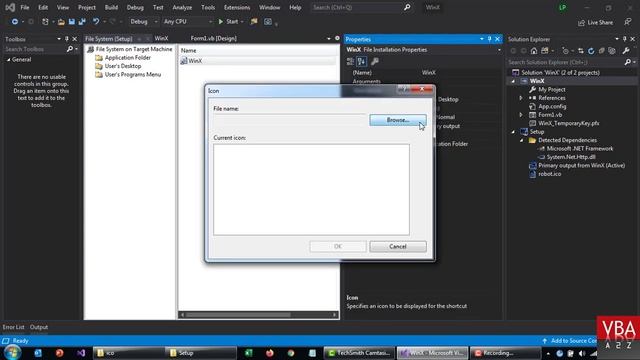Open the Any CPU platform dropdown
The width and height of the screenshot is (640, 360).
pyautogui.click(x=188, y=22)
